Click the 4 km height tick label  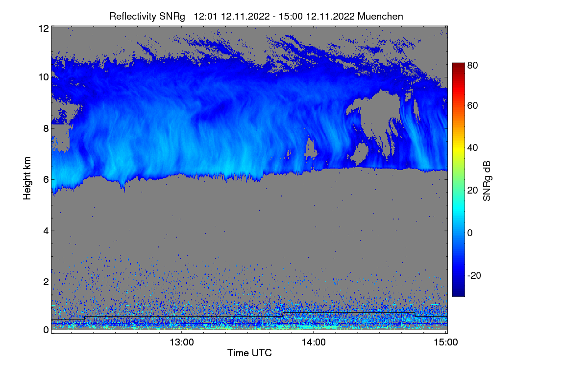pos(46,230)
